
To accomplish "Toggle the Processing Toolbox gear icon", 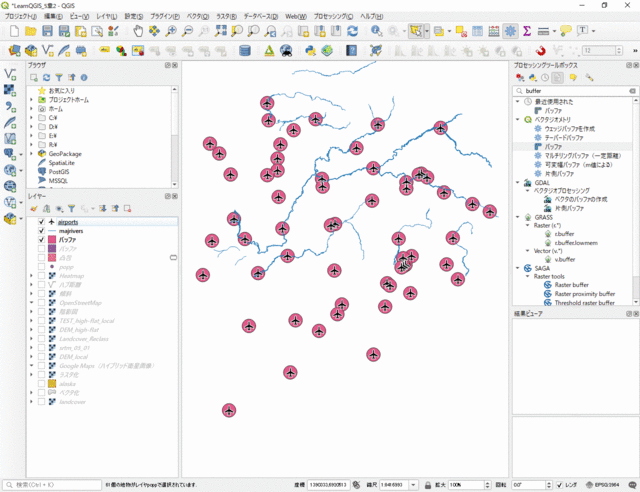I will [510, 31].
